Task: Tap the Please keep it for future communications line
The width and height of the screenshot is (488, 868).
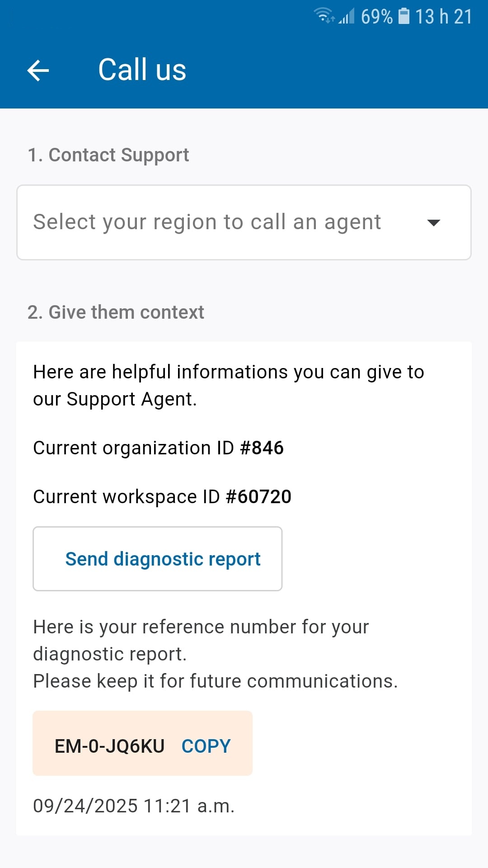Action: [215, 681]
